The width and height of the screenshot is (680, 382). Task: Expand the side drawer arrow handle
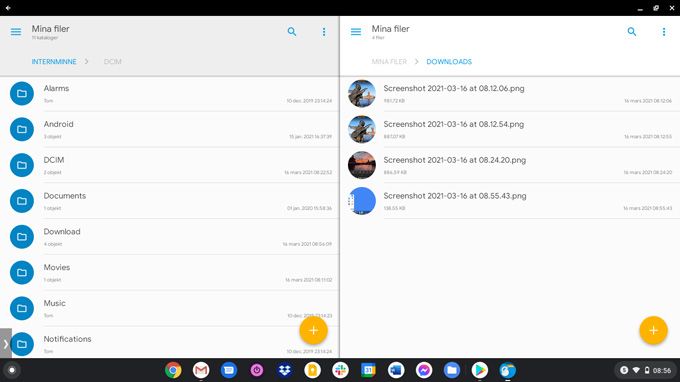pyautogui.click(x=6, y=343)
